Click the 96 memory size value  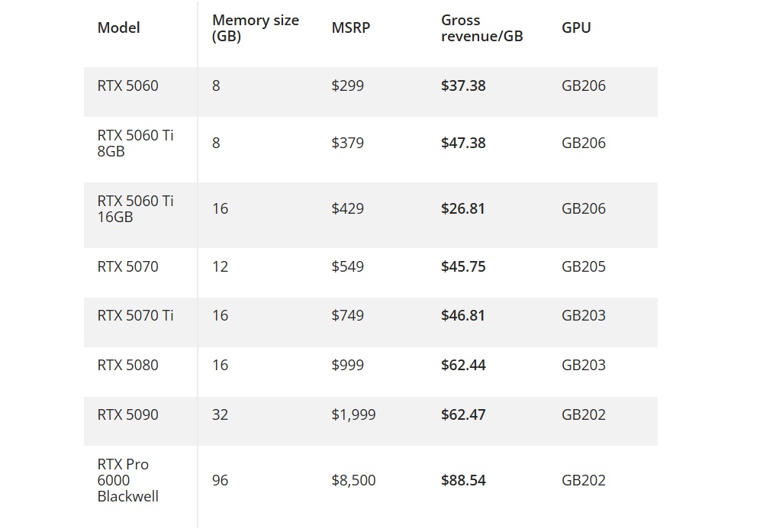pyautogui.click(x=221, y=480)
